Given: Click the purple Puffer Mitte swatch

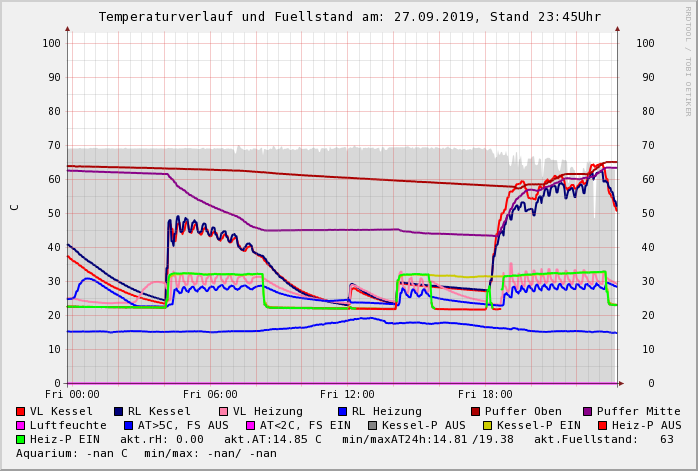Looking at the screenshot, I should tap(588, 411).
